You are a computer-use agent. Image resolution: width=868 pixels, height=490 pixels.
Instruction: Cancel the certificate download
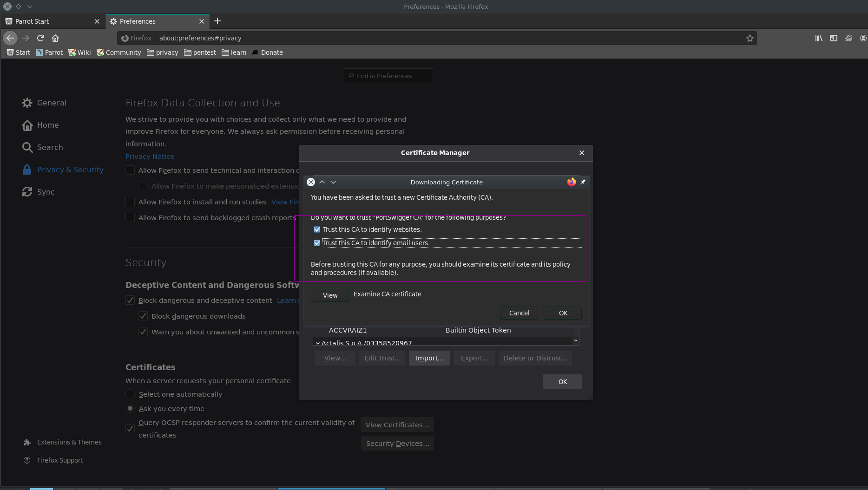(519, 313)
